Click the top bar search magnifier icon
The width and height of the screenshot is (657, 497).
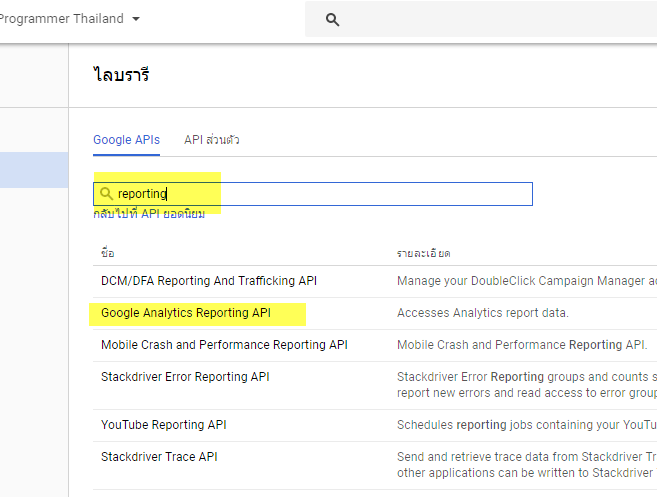[x=332, y=19]
